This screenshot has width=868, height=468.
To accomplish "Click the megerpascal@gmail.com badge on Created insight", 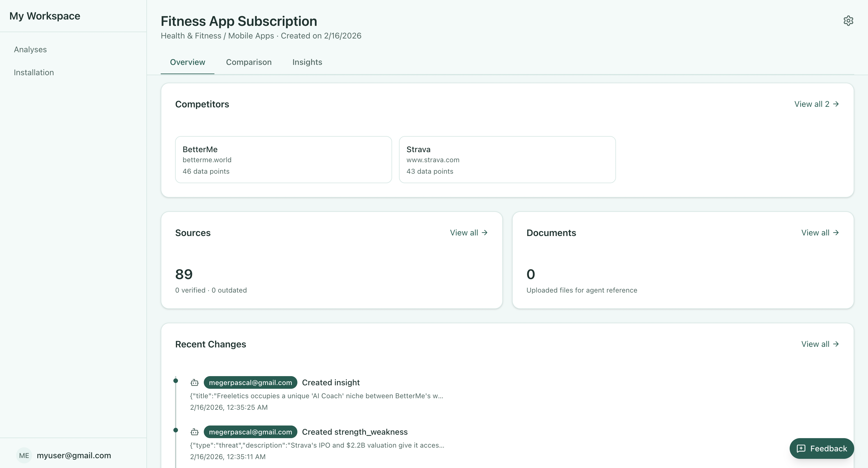I will 250,382.
